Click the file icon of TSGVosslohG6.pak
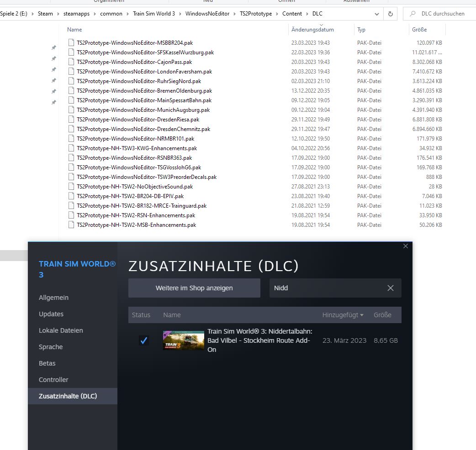The width and height of the screenshot is (476, 450). coord(71,167)
